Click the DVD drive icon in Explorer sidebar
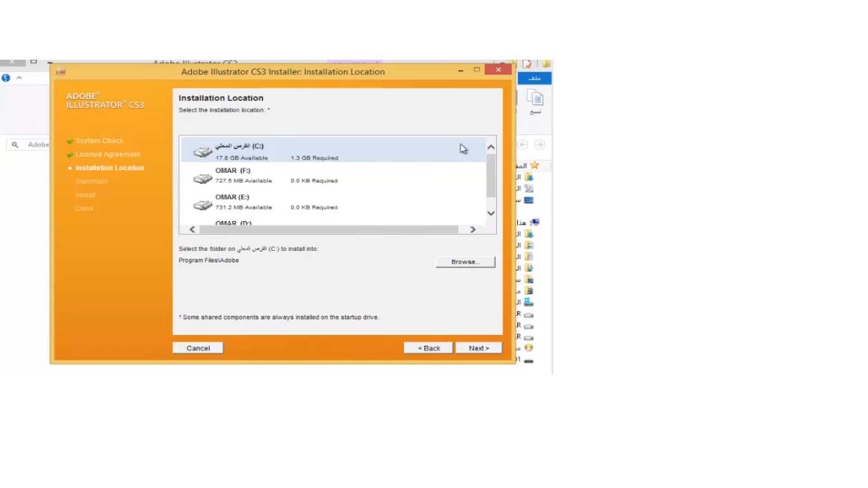 [529, 348]
